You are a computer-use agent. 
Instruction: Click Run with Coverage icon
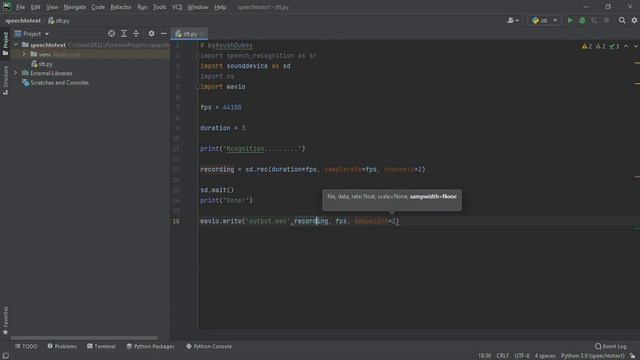[594, 20]
